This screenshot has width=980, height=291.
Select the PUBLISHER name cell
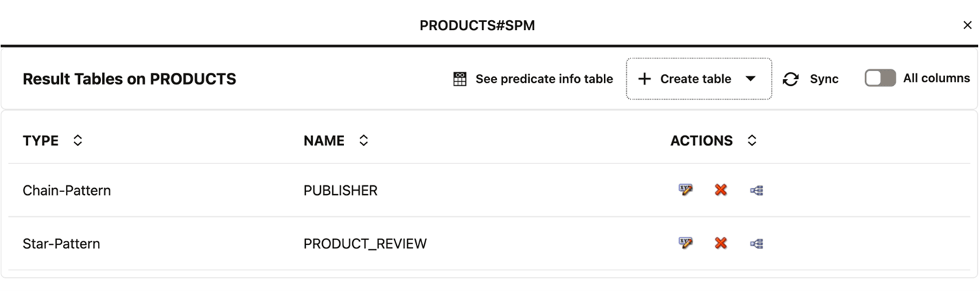click(341, 191)
